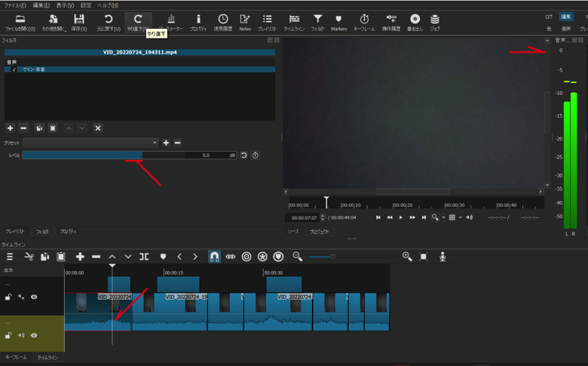Open the 編集 menu
The width and height of the screenshot is (588, 366).
pos(41,5)
